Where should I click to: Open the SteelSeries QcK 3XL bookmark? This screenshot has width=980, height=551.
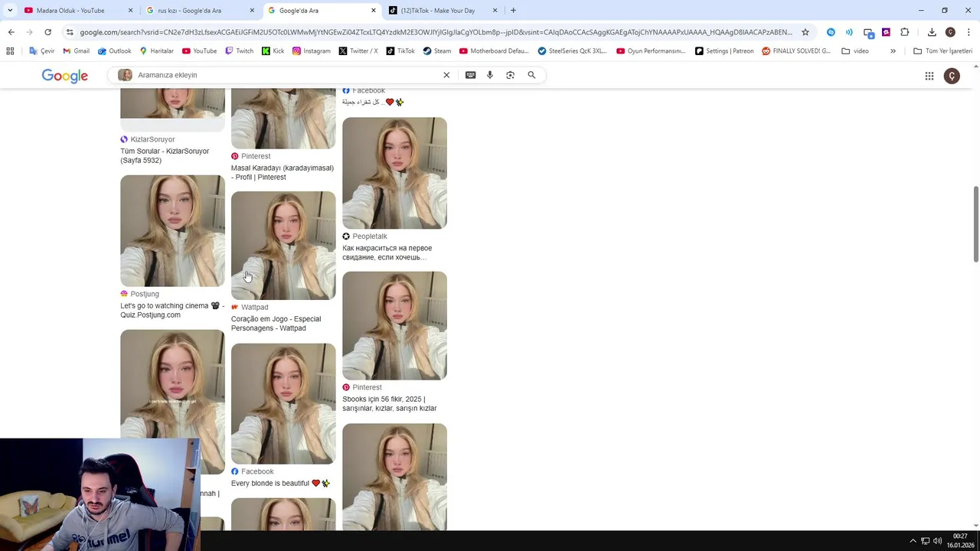click(x=573, y=51)
